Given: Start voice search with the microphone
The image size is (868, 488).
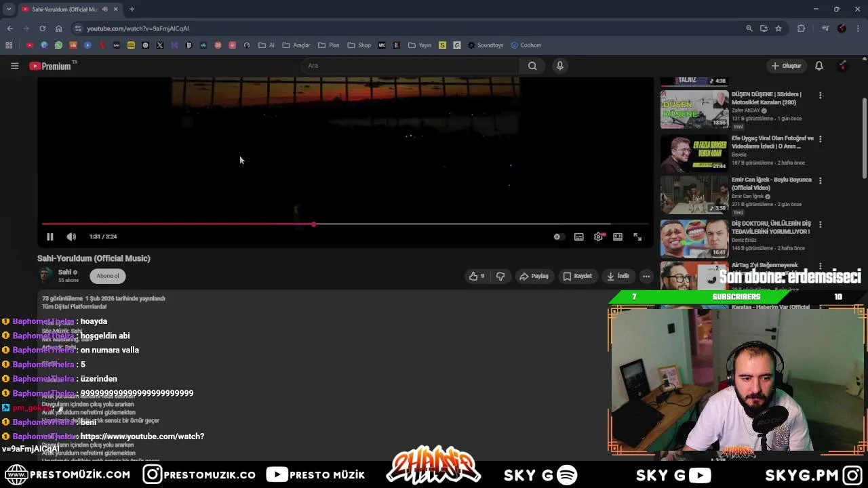Looking at the screenshot, I should click(559, 66).
